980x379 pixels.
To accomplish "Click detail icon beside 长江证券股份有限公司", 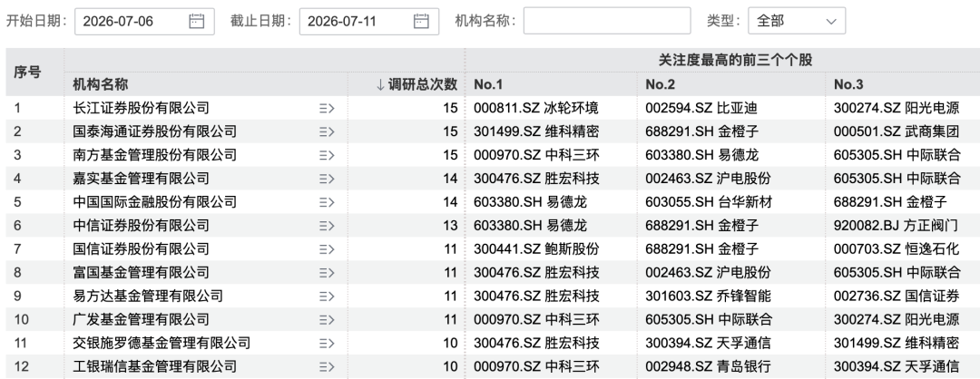I will (327, 108).
